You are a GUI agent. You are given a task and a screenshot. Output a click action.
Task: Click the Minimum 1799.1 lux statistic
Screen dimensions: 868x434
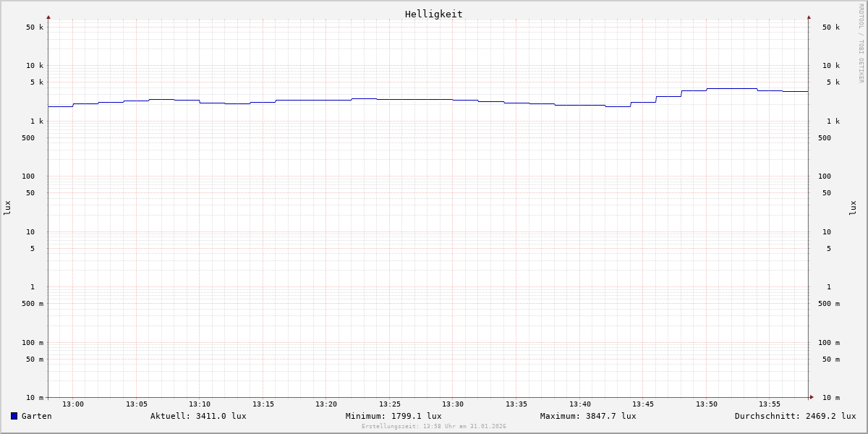click(x=393, y=416)
